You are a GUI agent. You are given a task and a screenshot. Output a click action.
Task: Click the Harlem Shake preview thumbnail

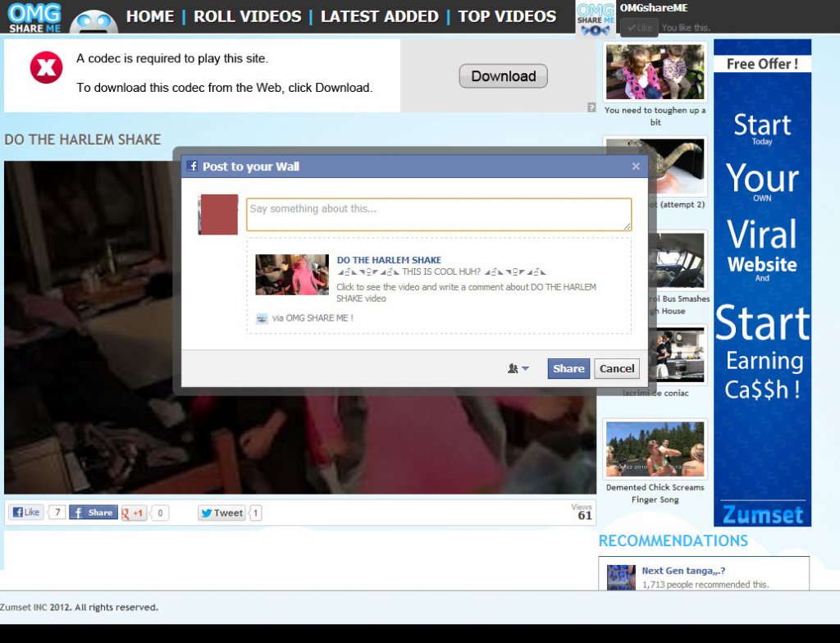292,275
